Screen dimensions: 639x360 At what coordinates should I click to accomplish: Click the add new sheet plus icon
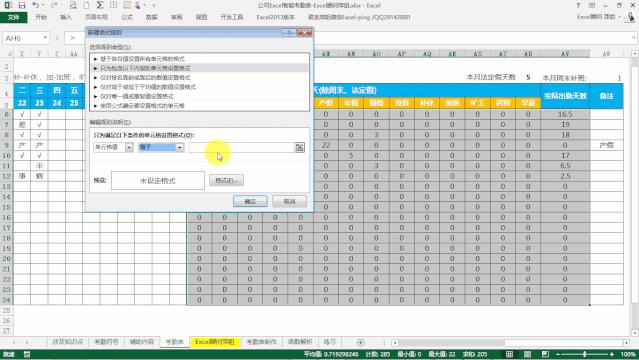360,342
